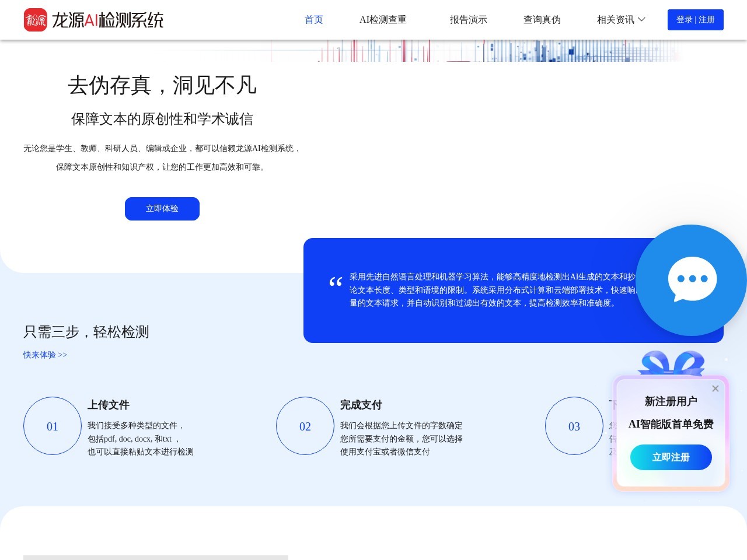Click the 立即体验 button
The width and height of the screenshot is (747, 560).
point(162,208)
